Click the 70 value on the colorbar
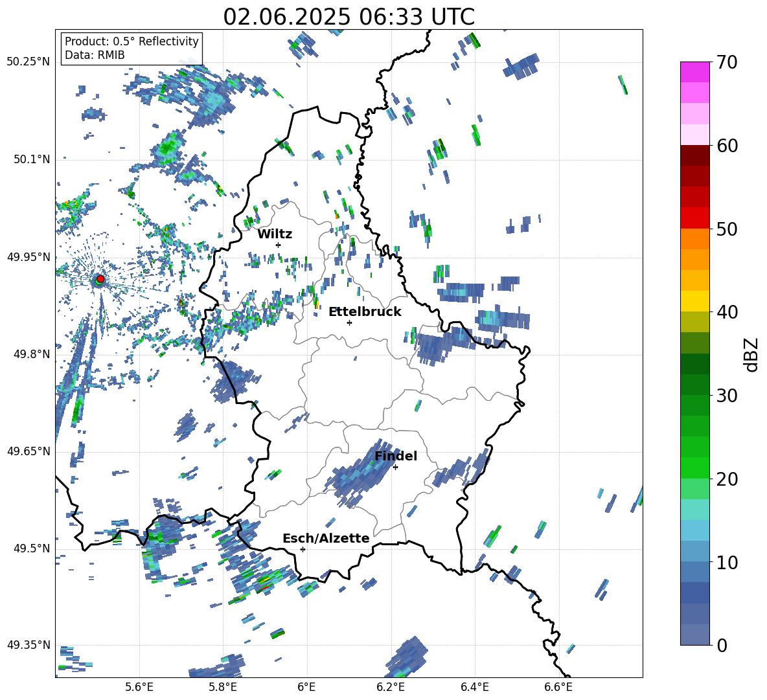This screenshot has height=700, width=767. [x=726, y=62]
